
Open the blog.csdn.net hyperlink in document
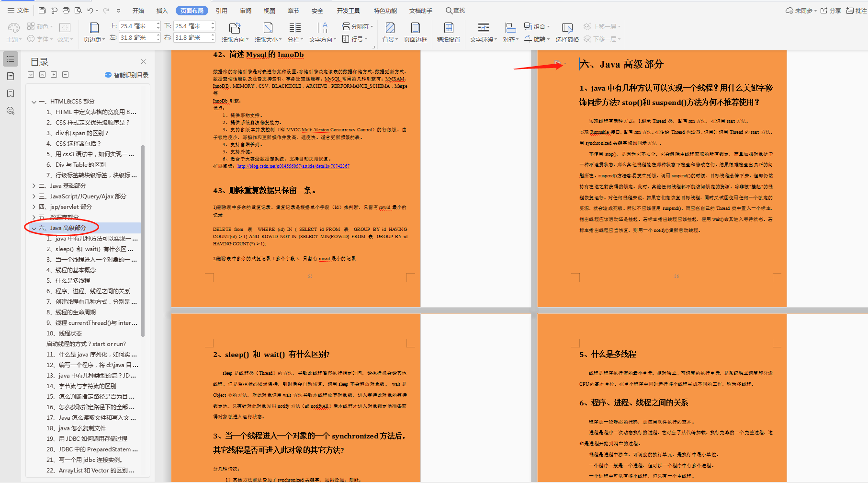point(293,166)
